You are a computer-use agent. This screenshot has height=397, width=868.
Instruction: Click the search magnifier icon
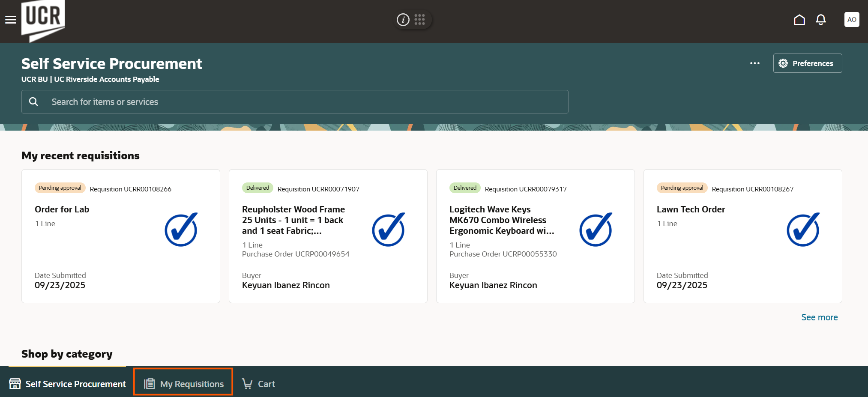tap(33, 102)
